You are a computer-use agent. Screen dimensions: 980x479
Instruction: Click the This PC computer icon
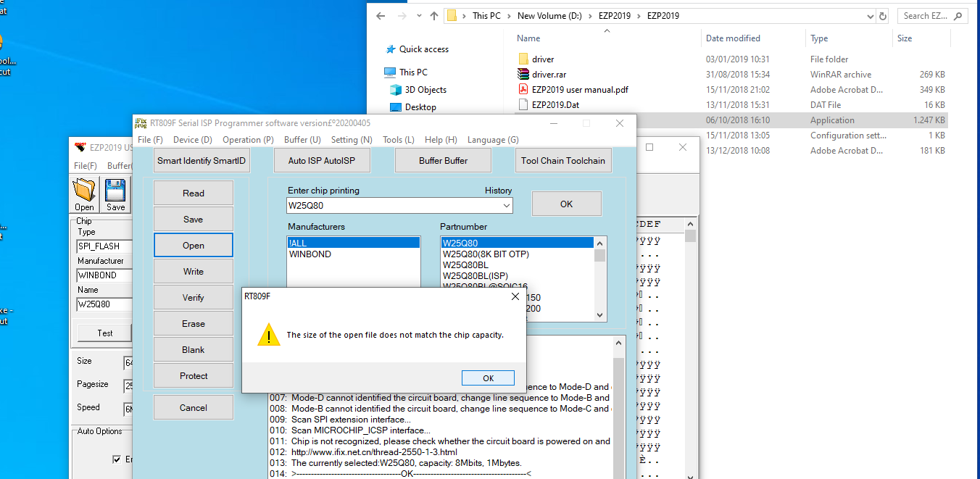(x=391, y=72)
